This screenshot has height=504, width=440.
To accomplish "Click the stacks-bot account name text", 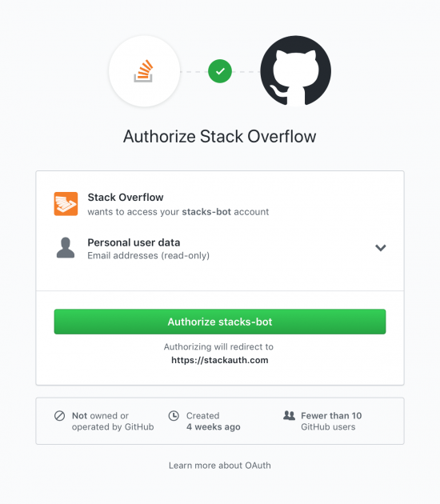I will 206,212.
